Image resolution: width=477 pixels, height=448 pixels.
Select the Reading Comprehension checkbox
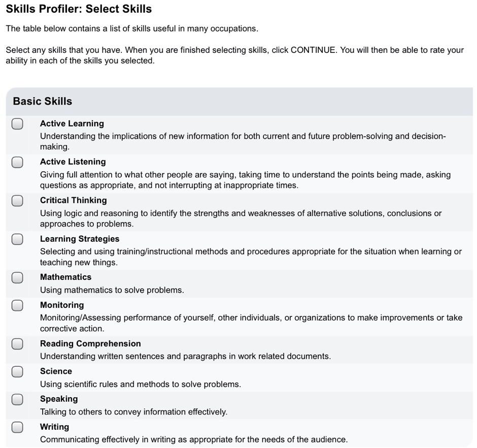coord(17,344)
